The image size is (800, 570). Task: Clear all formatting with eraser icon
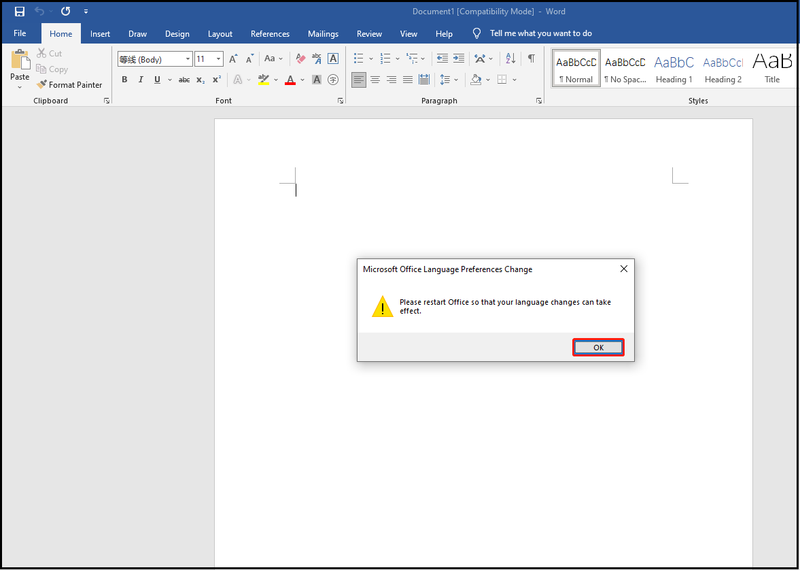301,59
